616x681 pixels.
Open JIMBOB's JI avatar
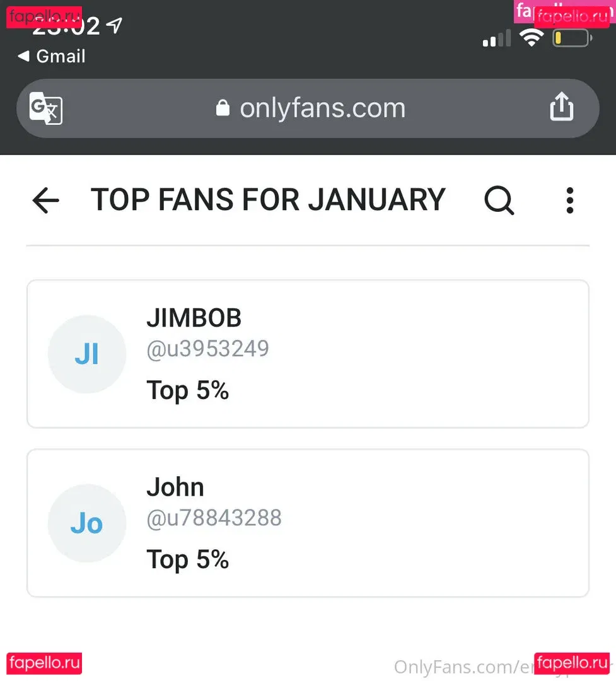pos(87,354)
